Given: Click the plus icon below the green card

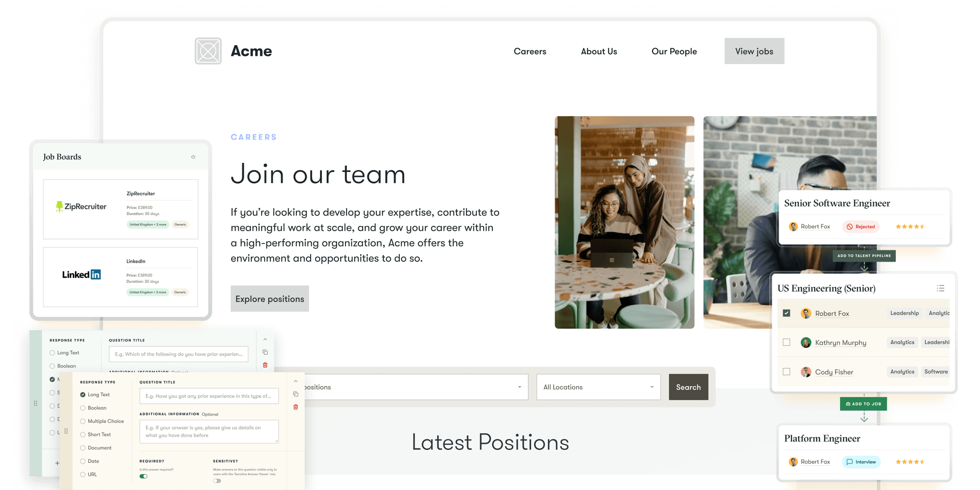Looking at the screenshot, I should pos(57,463).
